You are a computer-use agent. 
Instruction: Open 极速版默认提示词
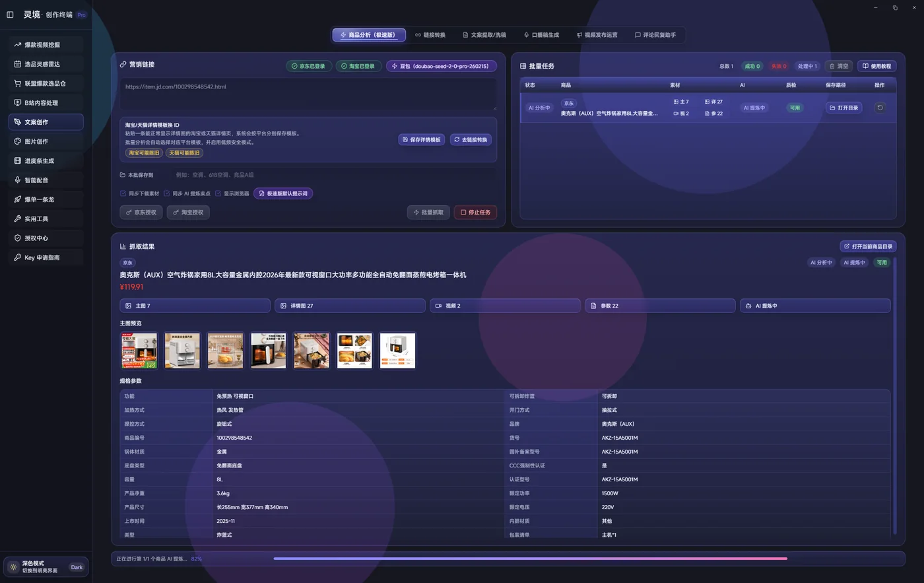283,193
